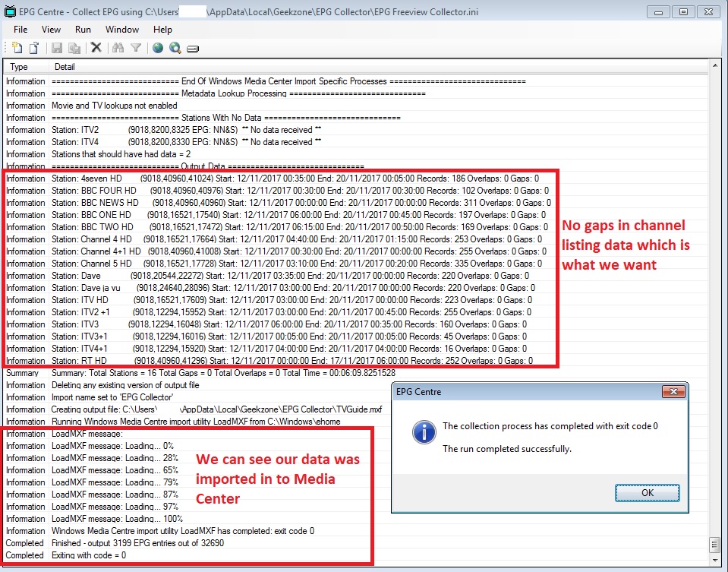Click the funnel Filter icon
This screenshot has height=572, width=728.
click(135, 48)
